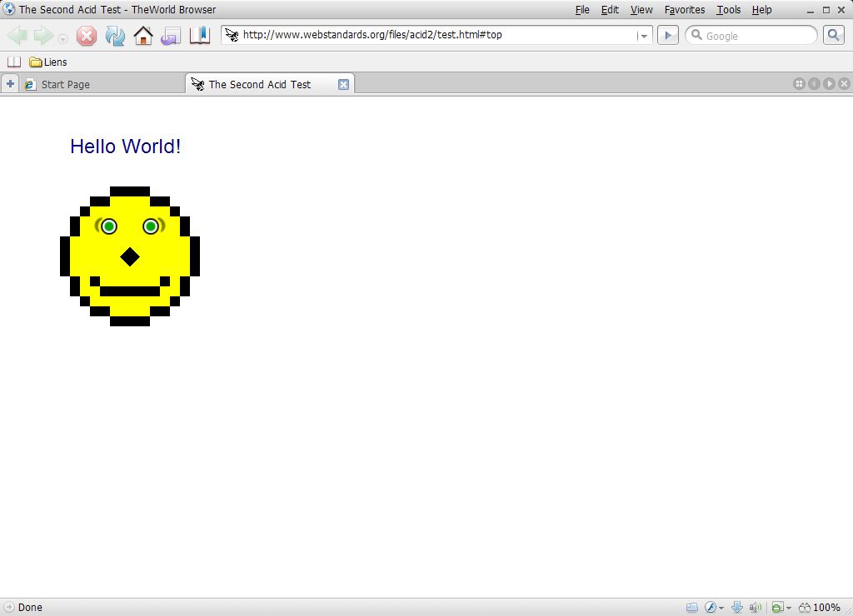Toggle the page sound speaker icon

(755, 608)
